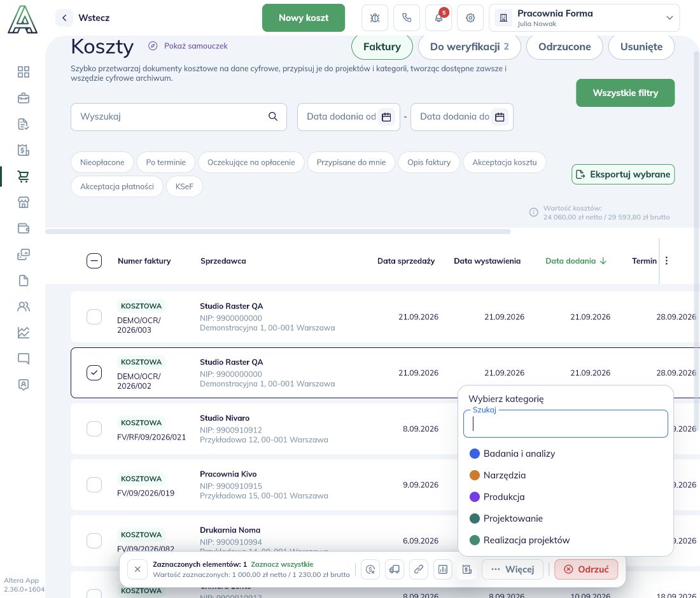Click the bug report icon

375,18
